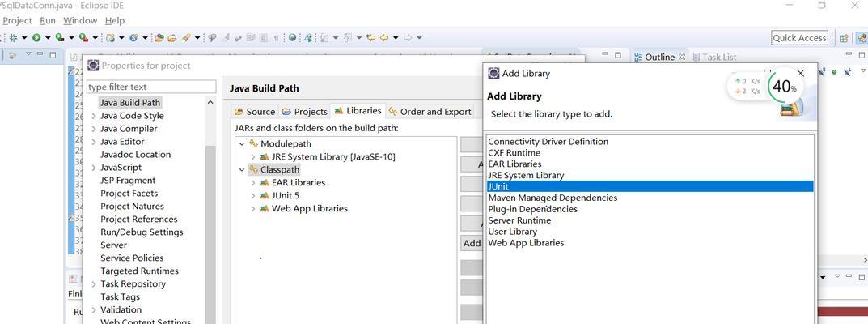Collapse the Modulepath node
Viewport: 868px width, 324px height.
[x=242, y=143]
